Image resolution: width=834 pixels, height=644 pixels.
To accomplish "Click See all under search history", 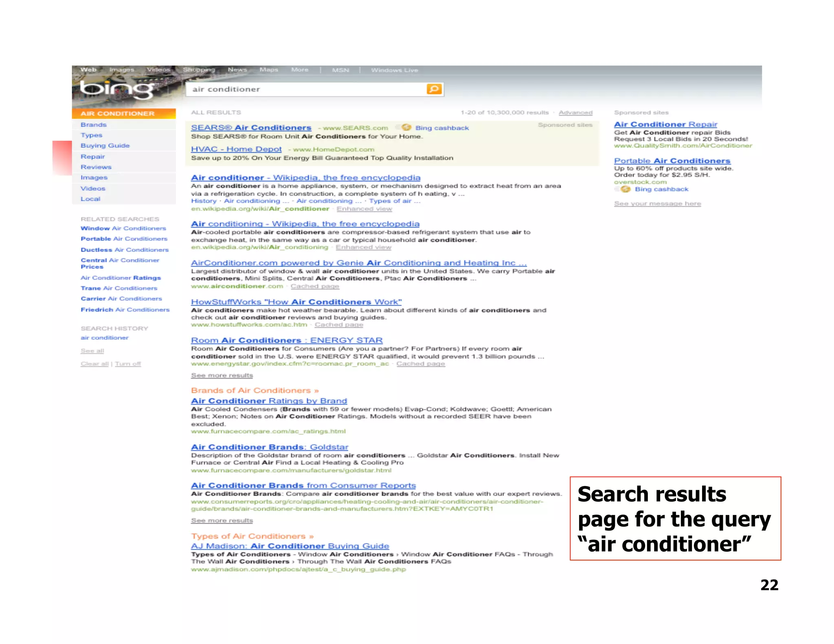I will [92, 351].
